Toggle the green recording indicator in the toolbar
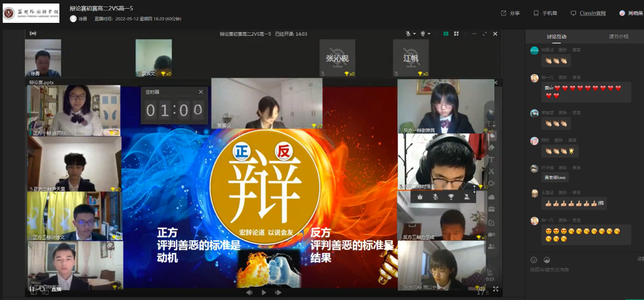The width and height of the screenshot is (644, 300). click(x=446, y=34)
